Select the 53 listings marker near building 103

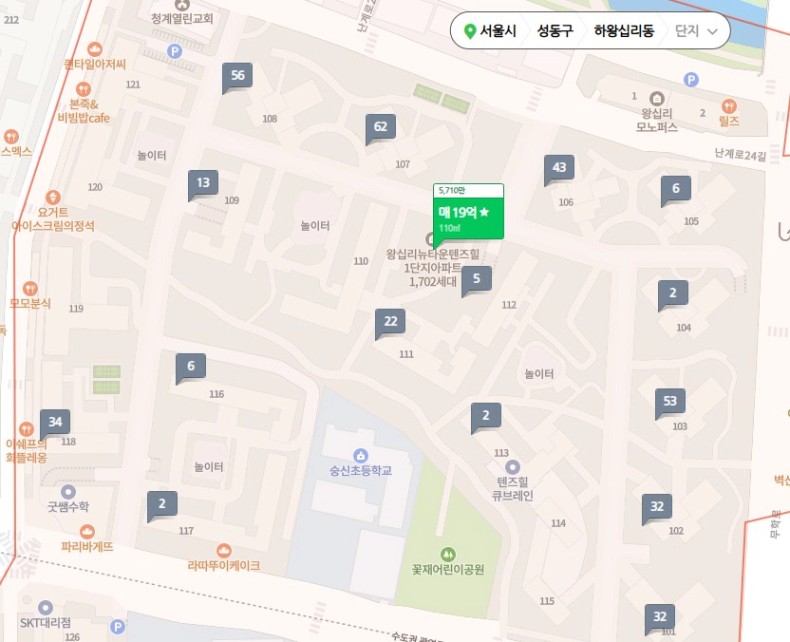pyautogui.click(x=670, y=402)
